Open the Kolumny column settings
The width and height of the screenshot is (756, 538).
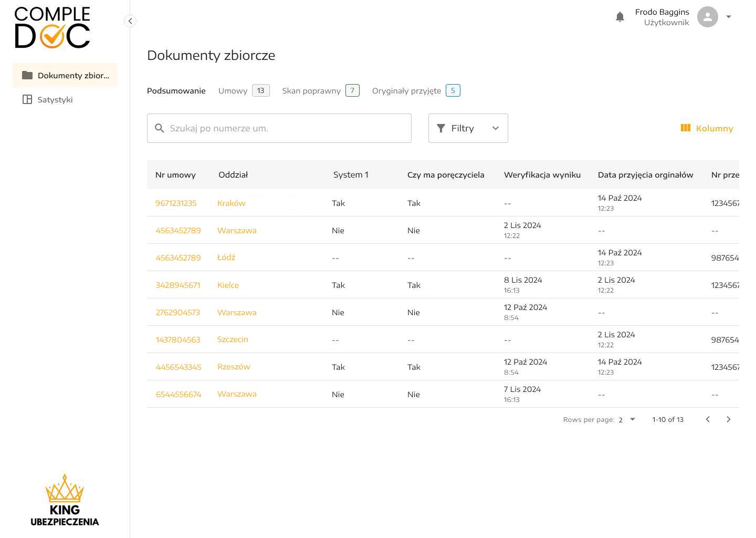[x=707, y=128]
